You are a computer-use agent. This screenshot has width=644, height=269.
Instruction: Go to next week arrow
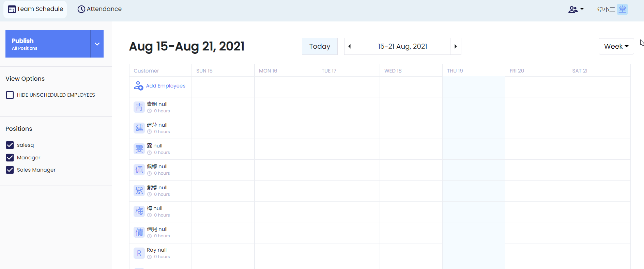(x=456, y=46)
